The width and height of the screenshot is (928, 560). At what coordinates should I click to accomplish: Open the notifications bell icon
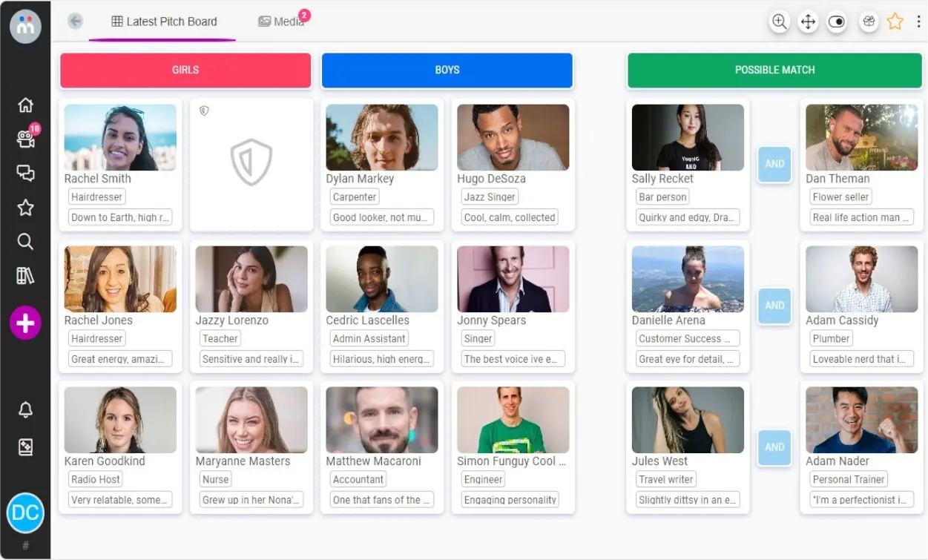[x=25, y=409]
